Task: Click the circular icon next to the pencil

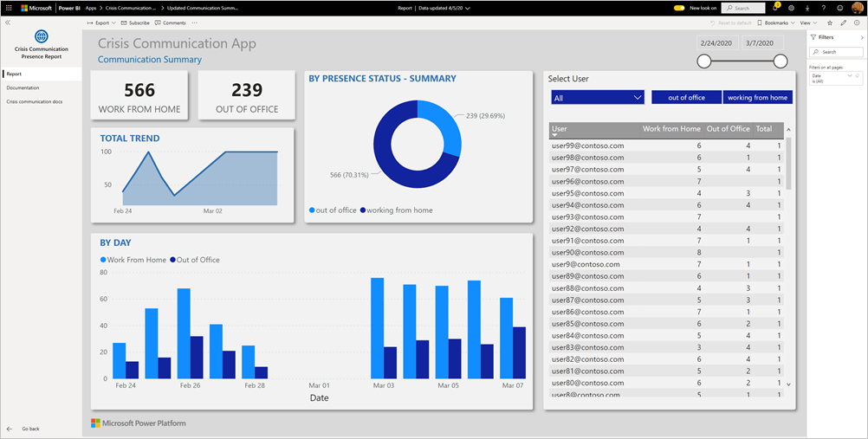Action: point(857,23)
